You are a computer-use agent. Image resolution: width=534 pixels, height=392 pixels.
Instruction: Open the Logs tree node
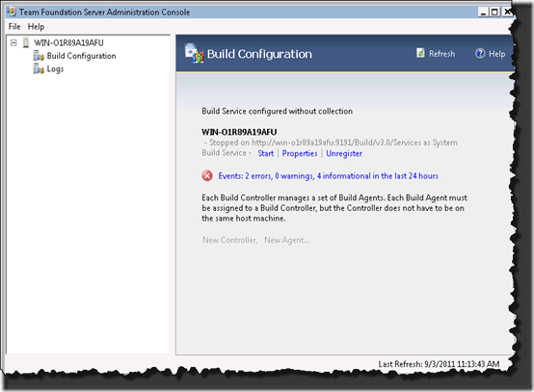[x=55, y=69]
